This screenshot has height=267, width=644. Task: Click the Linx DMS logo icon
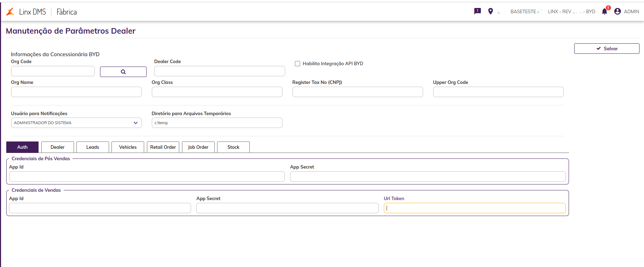[10, 12]
